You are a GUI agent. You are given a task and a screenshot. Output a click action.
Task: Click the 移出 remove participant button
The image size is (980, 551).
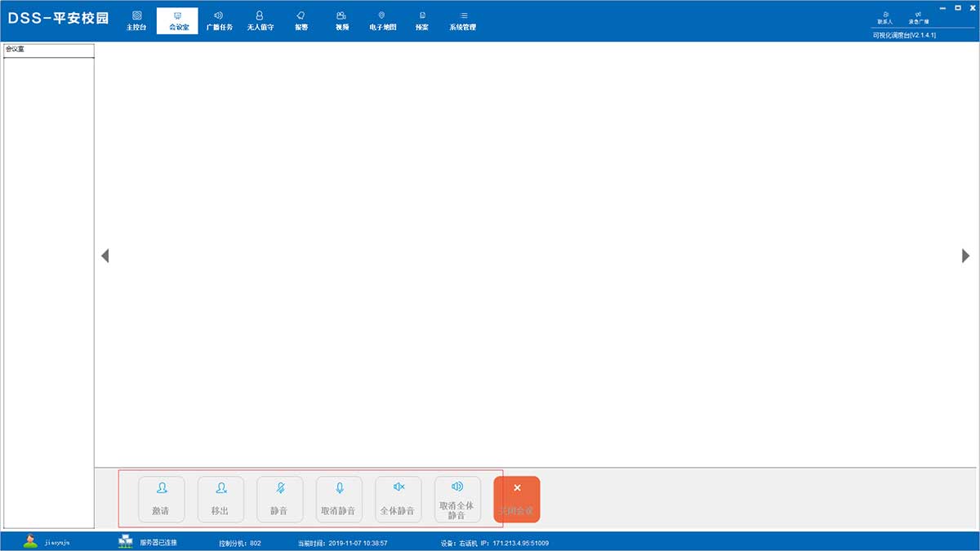pos(220,499)
